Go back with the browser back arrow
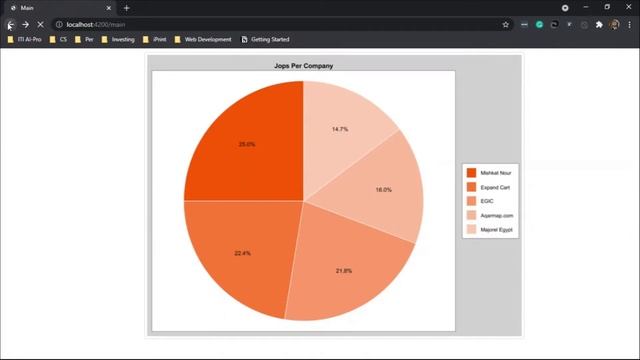 [11, 24]
